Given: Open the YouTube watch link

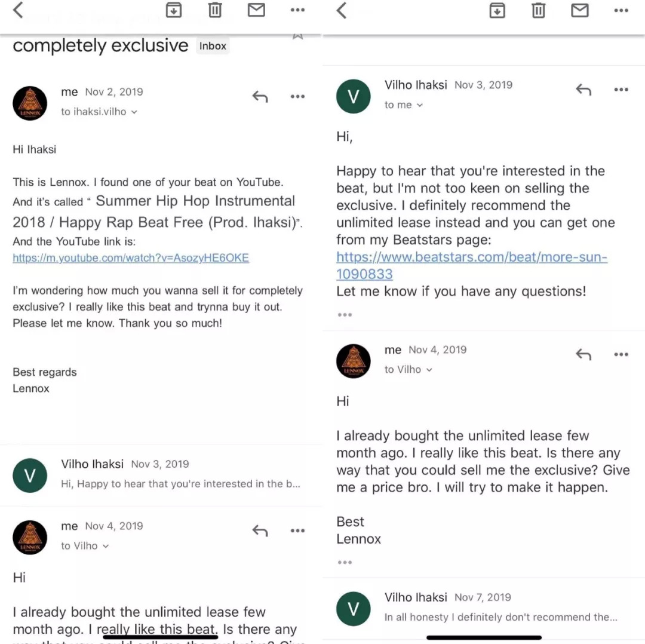Looking at the screenshot, I should [x=131, y=258].
